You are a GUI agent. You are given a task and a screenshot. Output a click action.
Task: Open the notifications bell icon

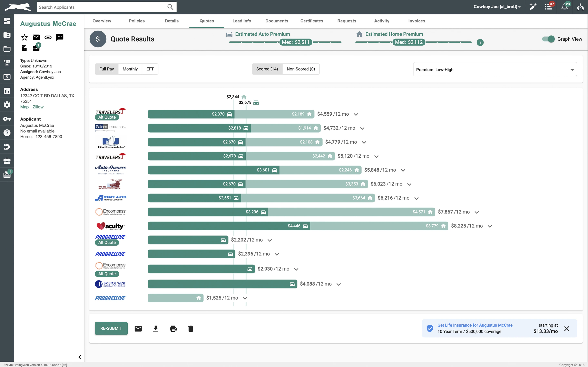click(x=565, y=7)
